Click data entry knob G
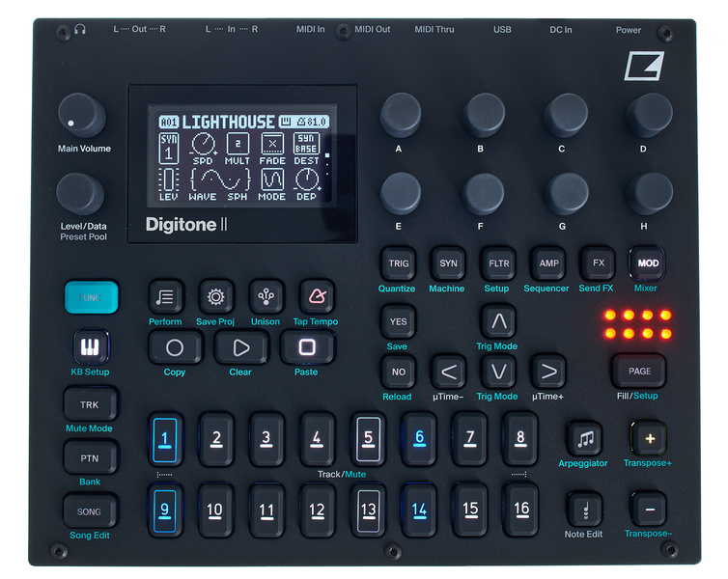The width and height of the screenshot is (728, 579). point(567,194)
